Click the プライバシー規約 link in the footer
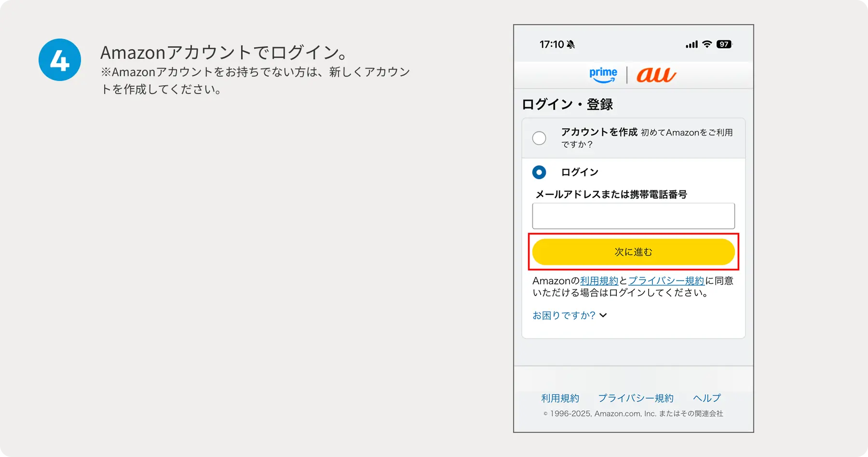 coord(636,398)
